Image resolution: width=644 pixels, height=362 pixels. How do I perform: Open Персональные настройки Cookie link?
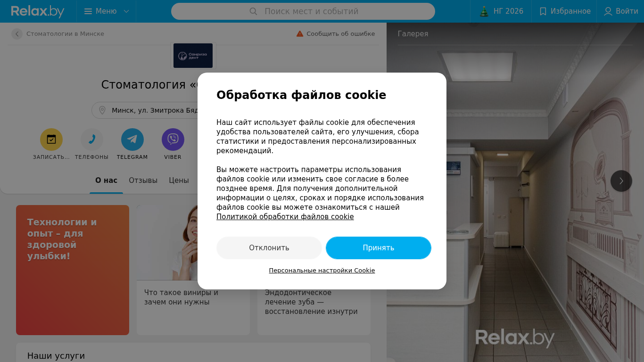[322, 271]
